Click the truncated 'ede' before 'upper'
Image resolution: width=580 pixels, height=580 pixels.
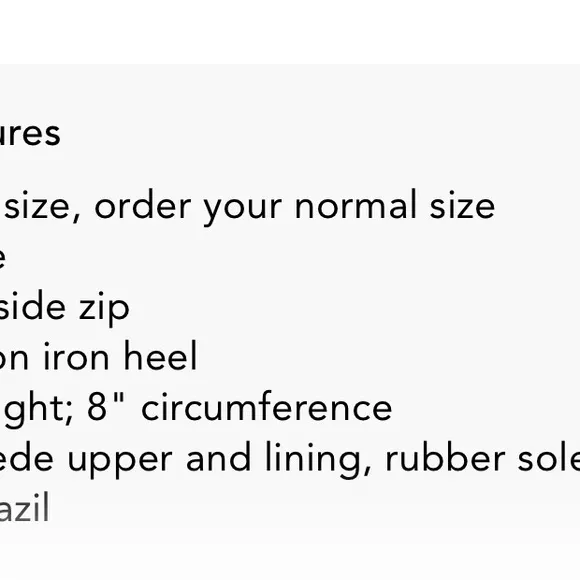click(27, 457)
